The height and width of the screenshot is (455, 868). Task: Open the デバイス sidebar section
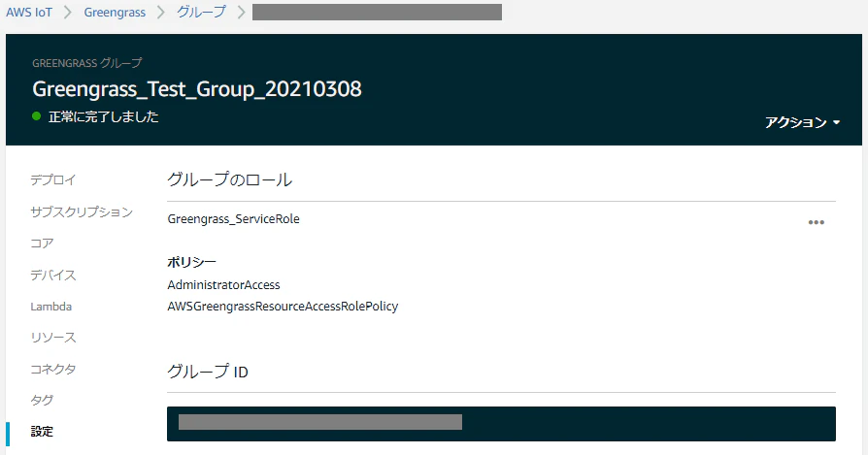(x=53, y=275)
